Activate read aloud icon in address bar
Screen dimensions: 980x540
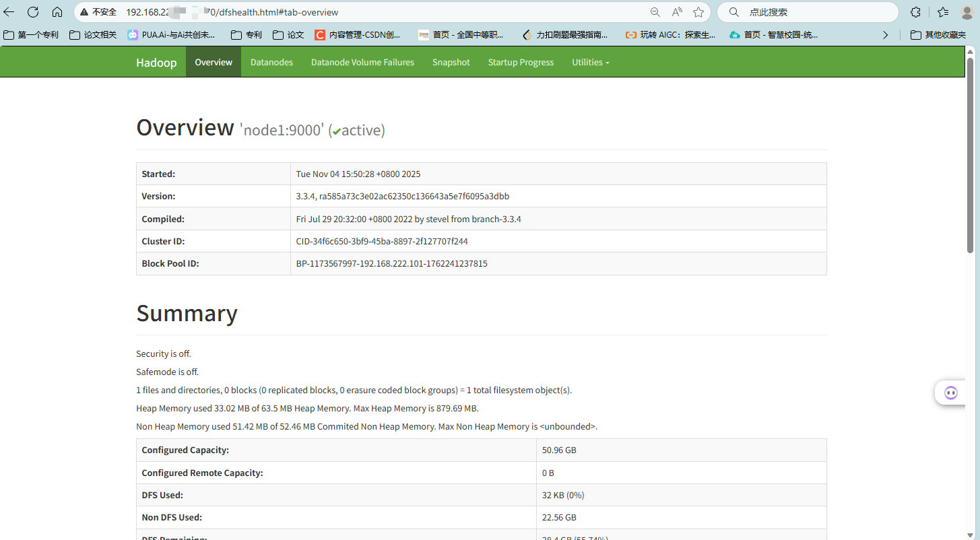(677, 12)
